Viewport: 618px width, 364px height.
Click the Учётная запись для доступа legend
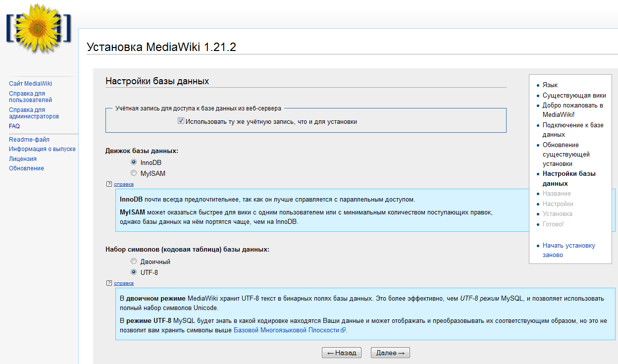click(198, 108)
